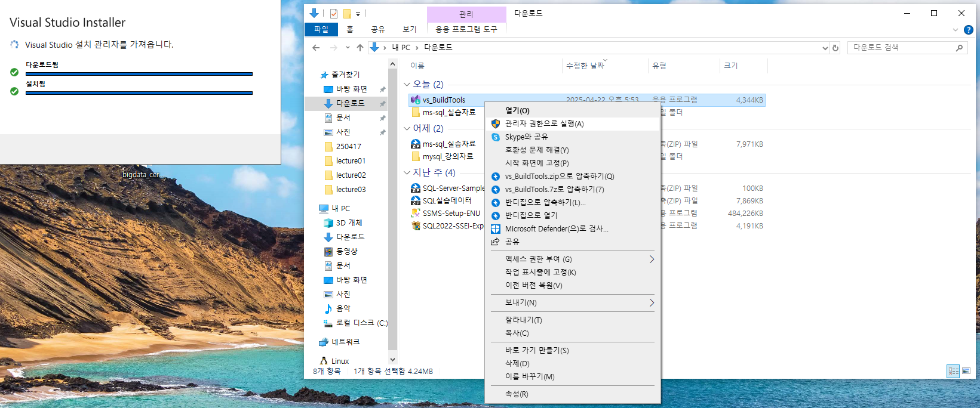
Task: Open the recent locations dropdown arrow
Action: [348, 48]
